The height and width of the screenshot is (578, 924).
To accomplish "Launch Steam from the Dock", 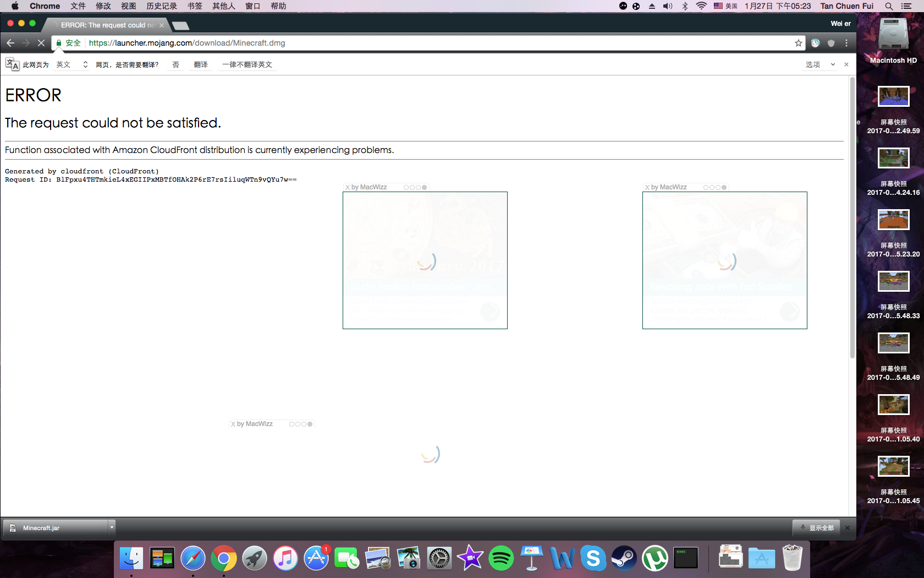I will point(624,559).
